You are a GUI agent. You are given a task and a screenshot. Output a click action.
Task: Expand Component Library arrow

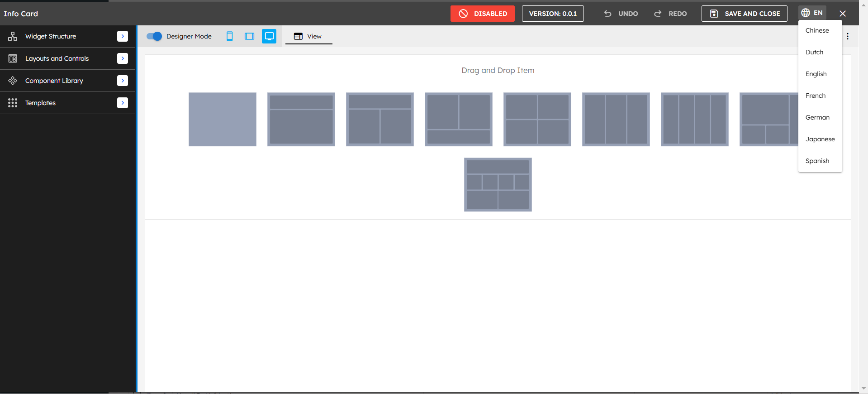tap(123, 81)
